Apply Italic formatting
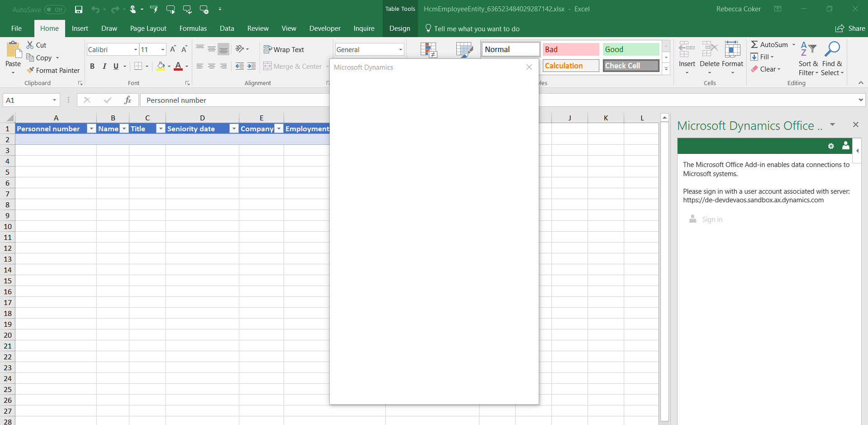 point(104,66)
